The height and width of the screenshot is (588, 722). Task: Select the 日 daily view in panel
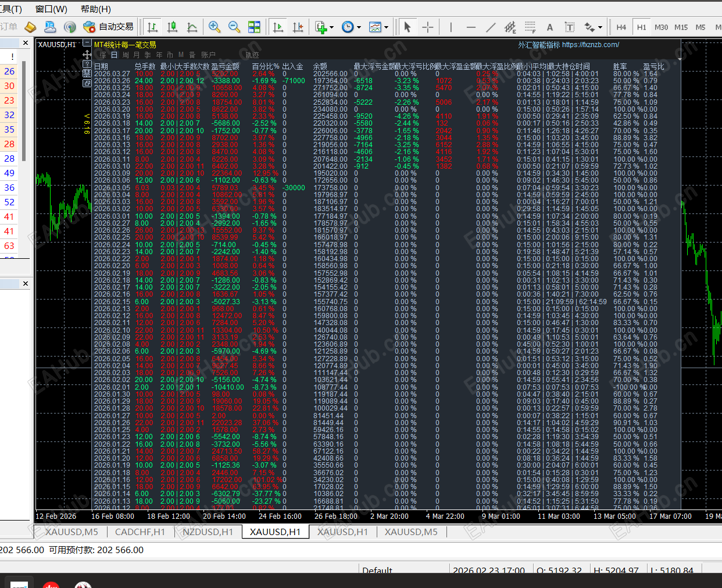[x=115, y=55]
